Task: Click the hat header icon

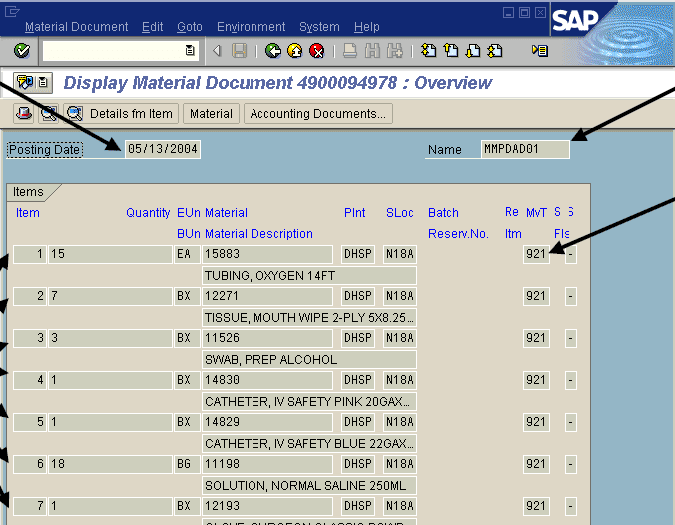Action: [x=24, y=114]
